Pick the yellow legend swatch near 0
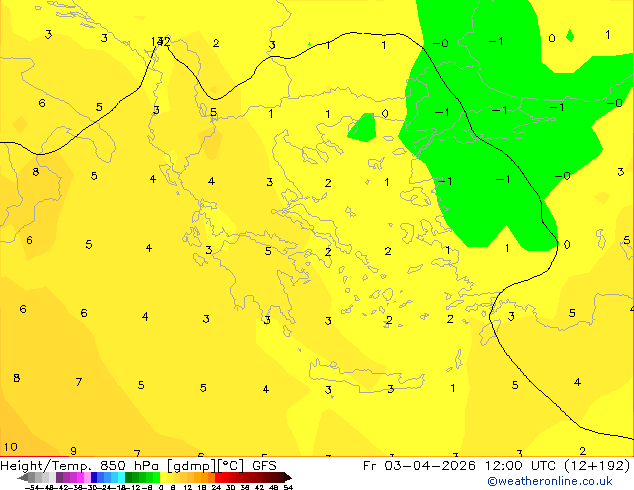The image size is (634, 490). pos(163,477)
